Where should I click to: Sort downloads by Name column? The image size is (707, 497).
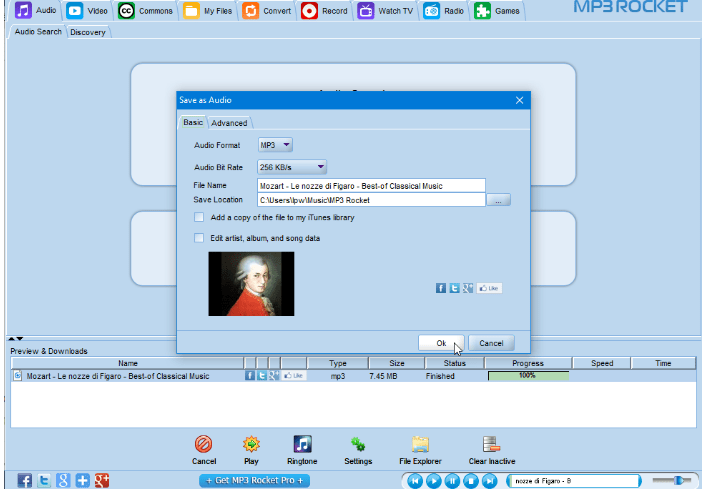tap(128, 363)
